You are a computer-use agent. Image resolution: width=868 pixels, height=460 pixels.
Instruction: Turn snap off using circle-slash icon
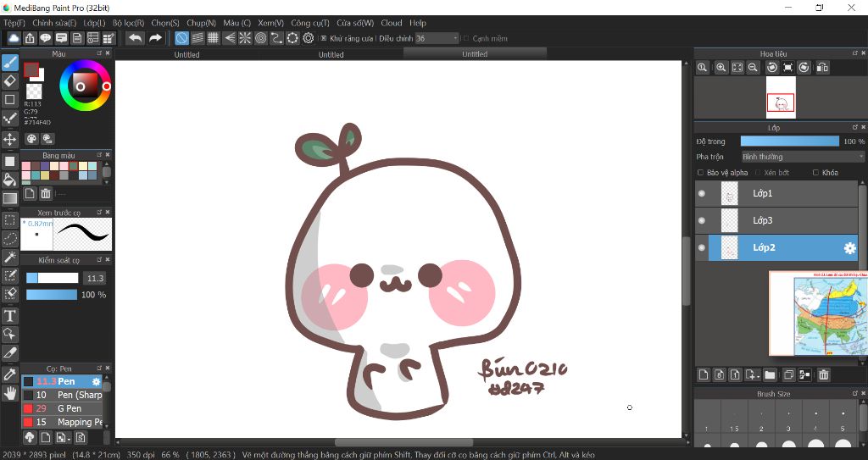tap(181, 37)
